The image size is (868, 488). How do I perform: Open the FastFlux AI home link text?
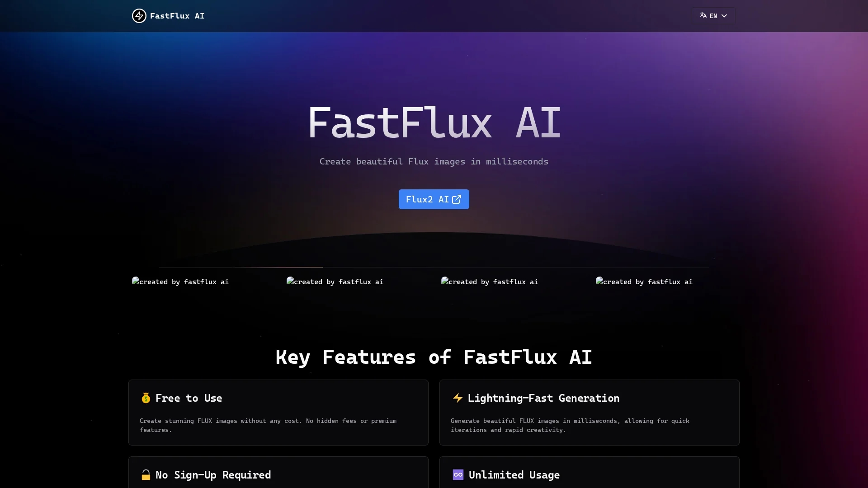pyautogui.click(x=177, y=16)
